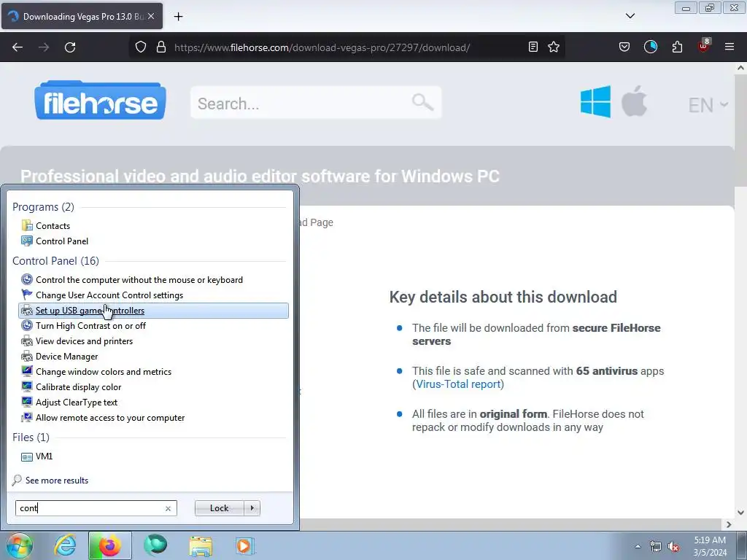Click the Lock button
This screenshot has height=560, width=747.
(219, 508)
